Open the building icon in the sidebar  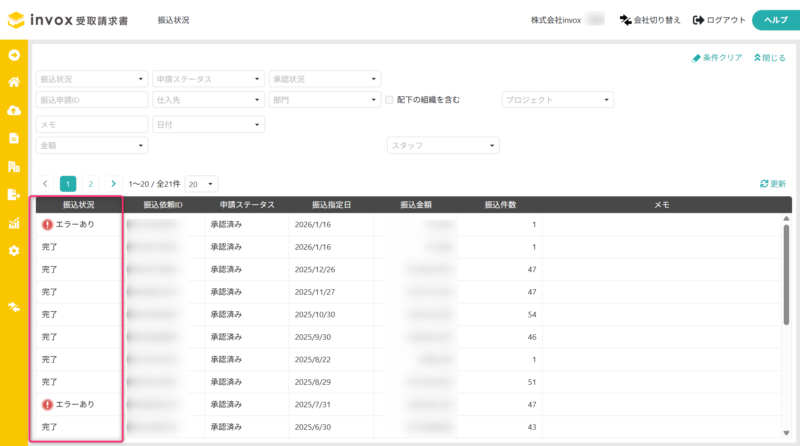pyautogui.click(x=14, y=166)
